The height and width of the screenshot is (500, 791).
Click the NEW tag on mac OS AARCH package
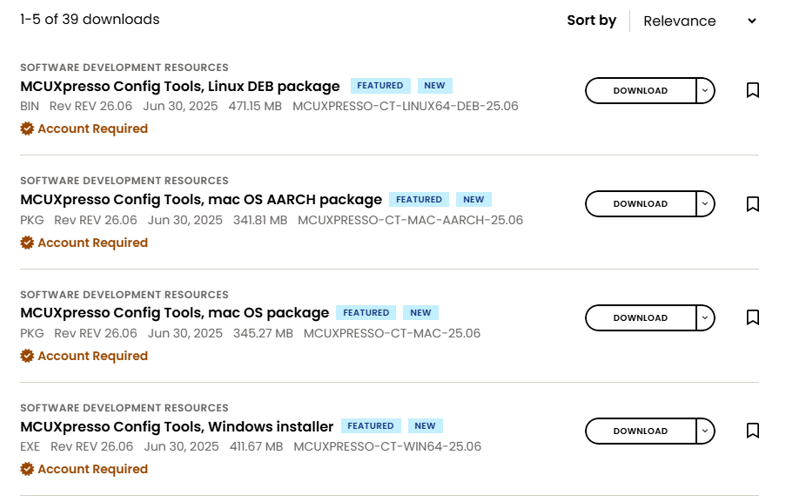pos(473,200)
